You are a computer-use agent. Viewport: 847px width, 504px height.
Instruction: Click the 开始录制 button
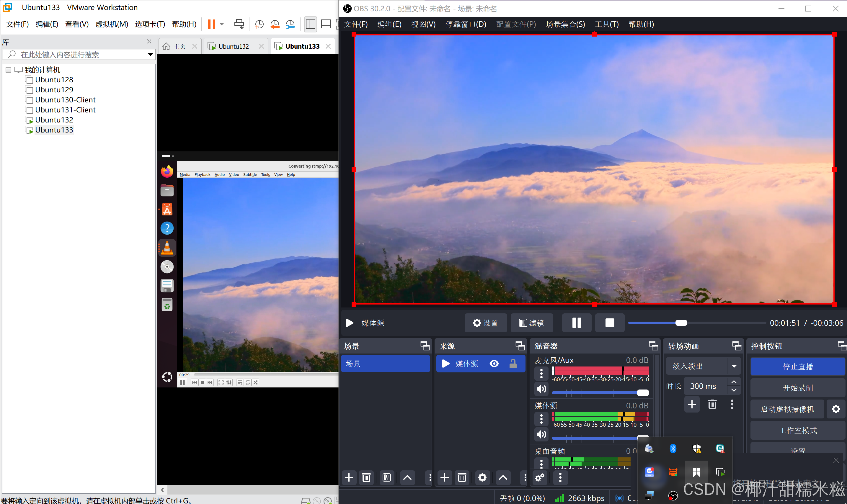[x=797, y=388]
